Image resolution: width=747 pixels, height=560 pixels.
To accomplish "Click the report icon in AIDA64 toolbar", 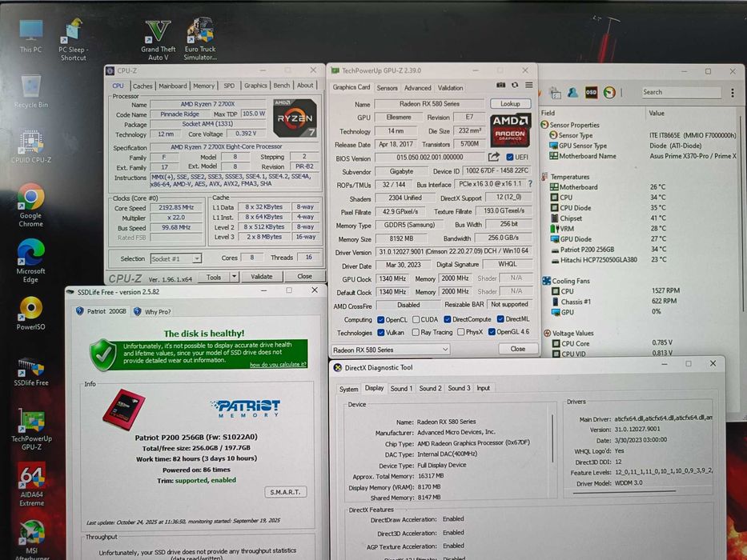I will [555, 92].
